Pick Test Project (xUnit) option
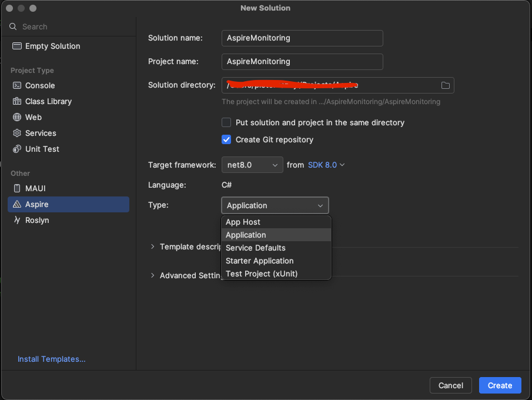 262,274
